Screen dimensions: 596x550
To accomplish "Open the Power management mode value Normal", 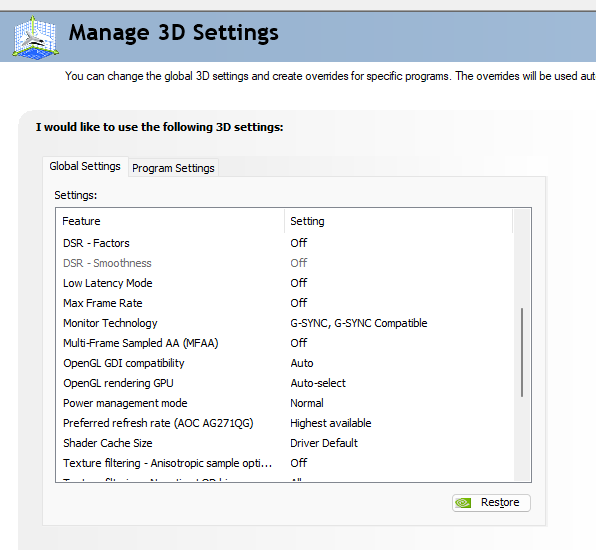I will click(307, 403).
